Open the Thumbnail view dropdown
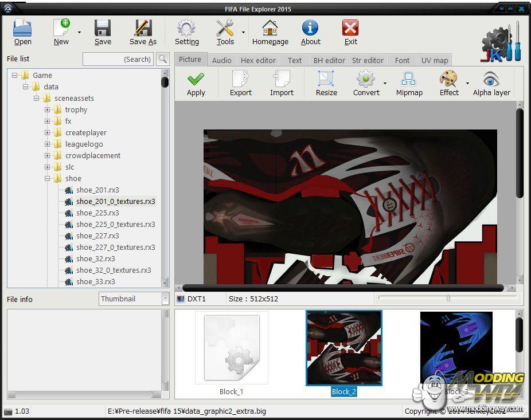 pos(165,299)
